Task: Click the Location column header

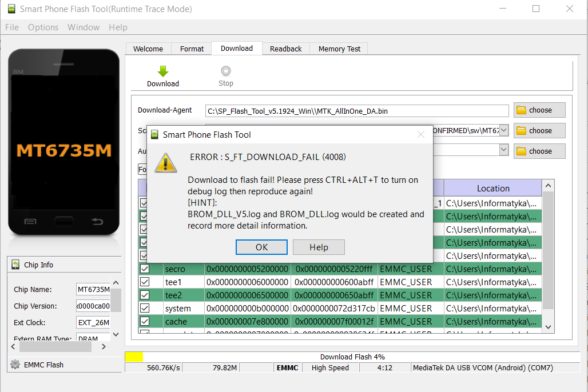Action: pos(492,188)
